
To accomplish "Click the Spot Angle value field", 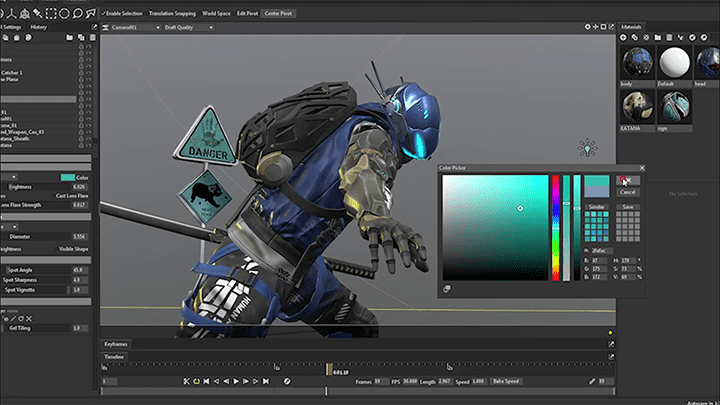I will pos(79,270).
